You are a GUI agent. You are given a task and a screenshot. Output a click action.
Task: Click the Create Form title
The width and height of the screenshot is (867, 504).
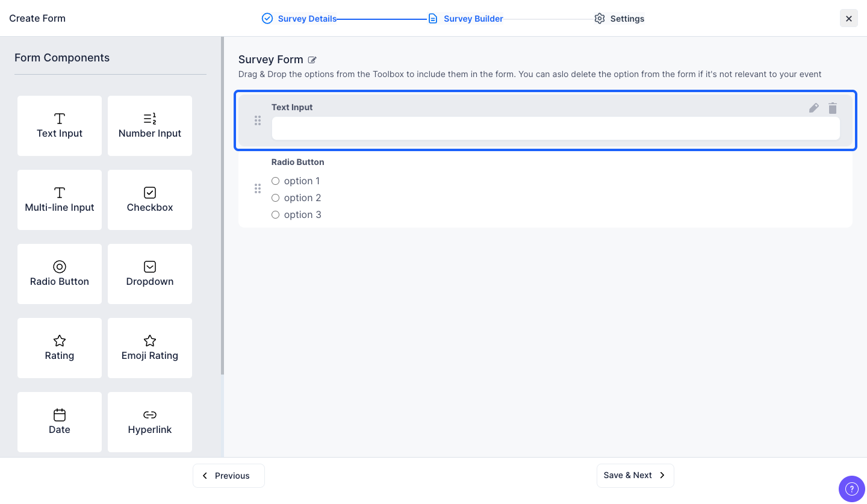(37, 18)
